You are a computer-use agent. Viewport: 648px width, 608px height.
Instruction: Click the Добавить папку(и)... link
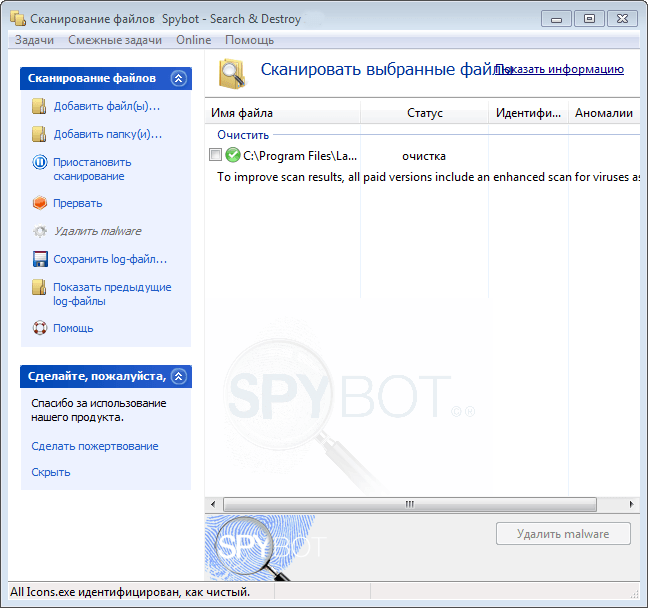click(108, 134)
